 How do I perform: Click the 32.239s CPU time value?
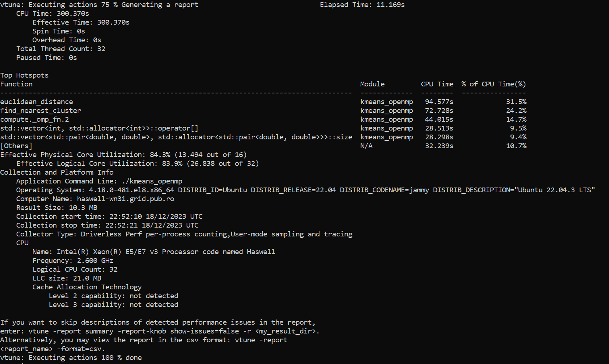439,146
